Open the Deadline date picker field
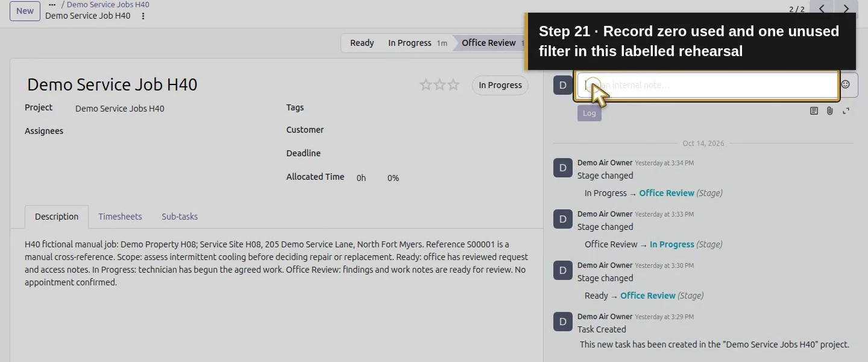 pyautogui.click(x=441, y=154)
